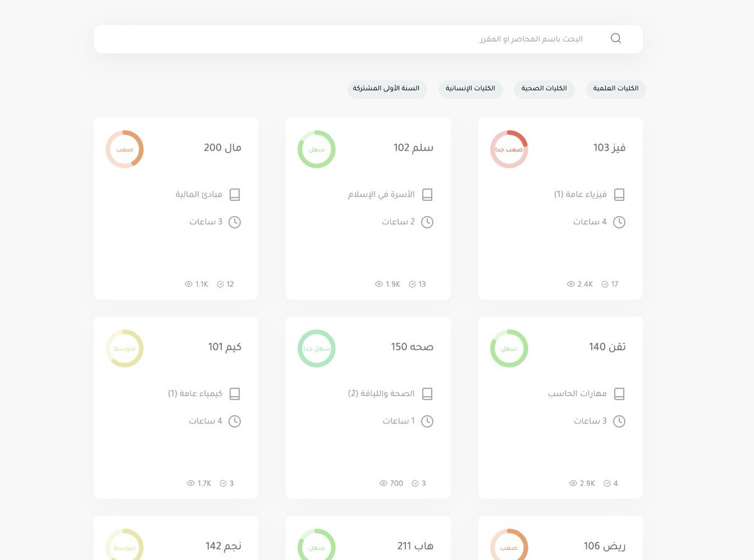Click the 4 ساعات text on فيز 103 card
The image size is (754, 560).
tap(590, 222)
